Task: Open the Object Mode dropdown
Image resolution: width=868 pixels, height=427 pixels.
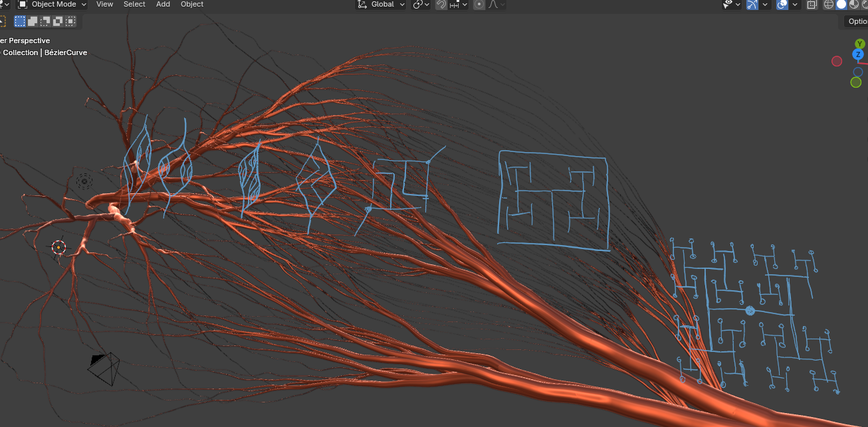Action: click(x=53, y=5)
